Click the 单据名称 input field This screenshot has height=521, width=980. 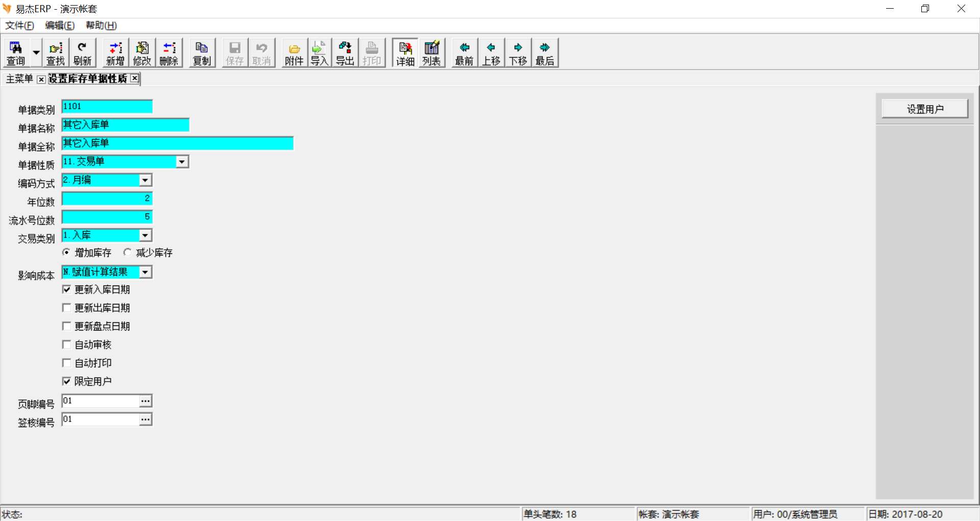(126, 125)
